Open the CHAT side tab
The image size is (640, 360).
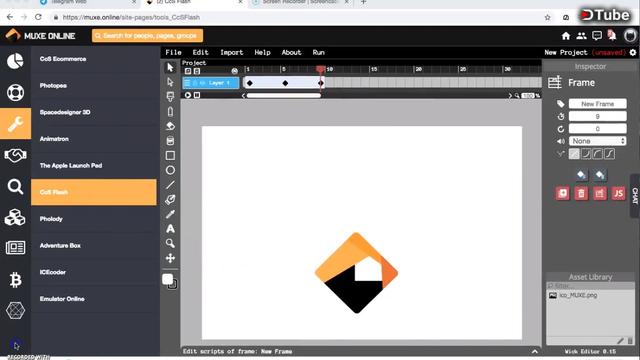click(635, 196)
